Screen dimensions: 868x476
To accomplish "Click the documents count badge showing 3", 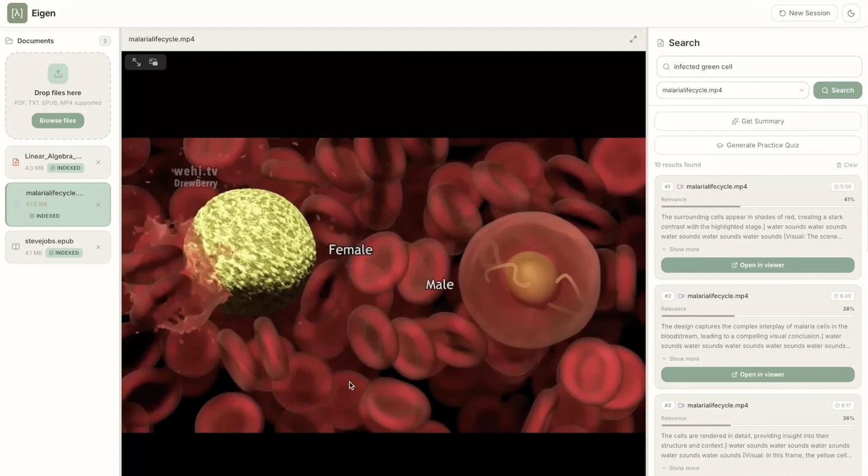I will coord(105,41).
